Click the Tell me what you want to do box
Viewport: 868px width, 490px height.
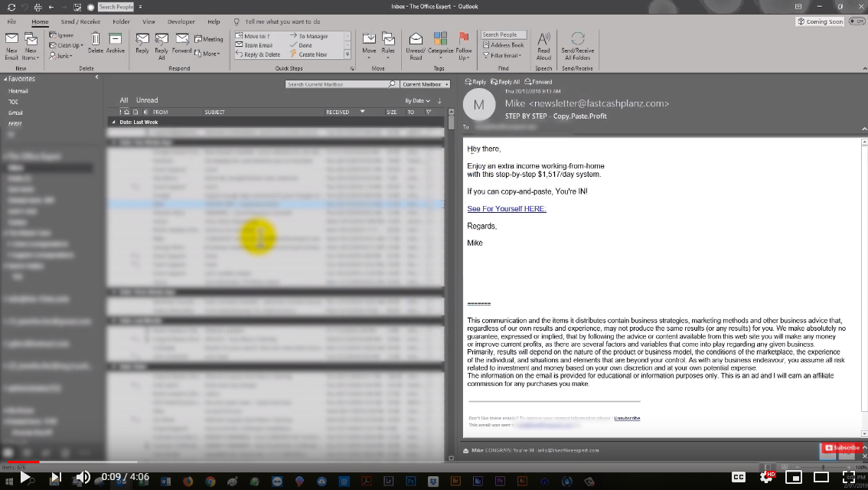282,21
